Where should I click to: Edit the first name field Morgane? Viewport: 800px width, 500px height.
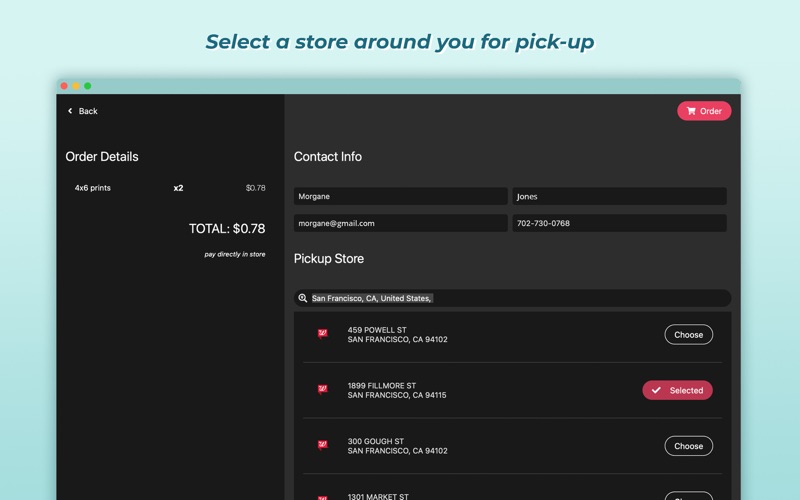(x=401, y=196)
